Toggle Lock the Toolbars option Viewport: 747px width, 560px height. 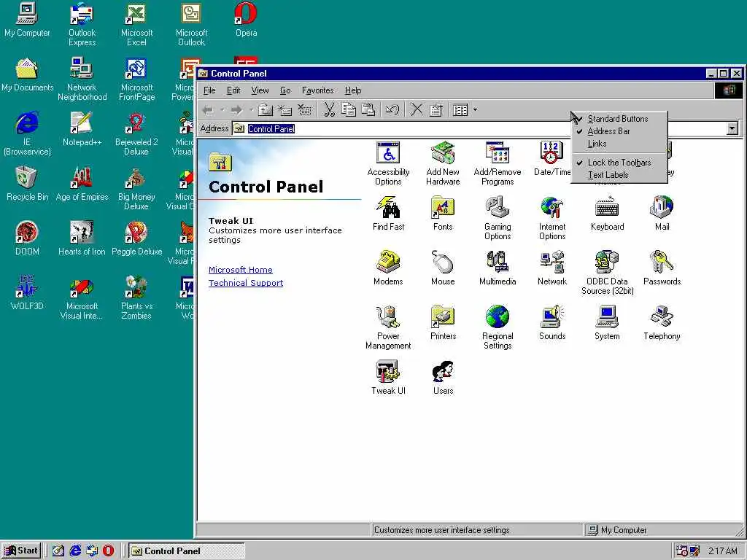pos(619,163)
